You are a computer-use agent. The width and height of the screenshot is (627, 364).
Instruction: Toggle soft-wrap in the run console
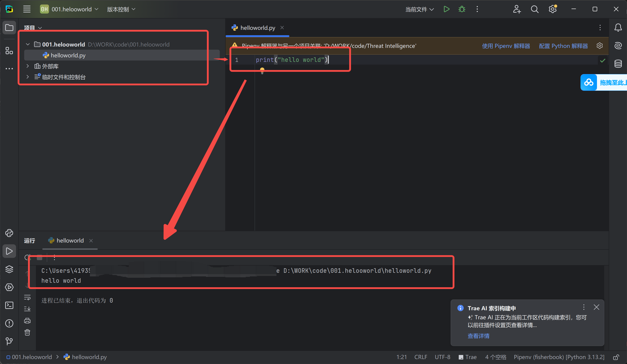[x=27, y=297]
